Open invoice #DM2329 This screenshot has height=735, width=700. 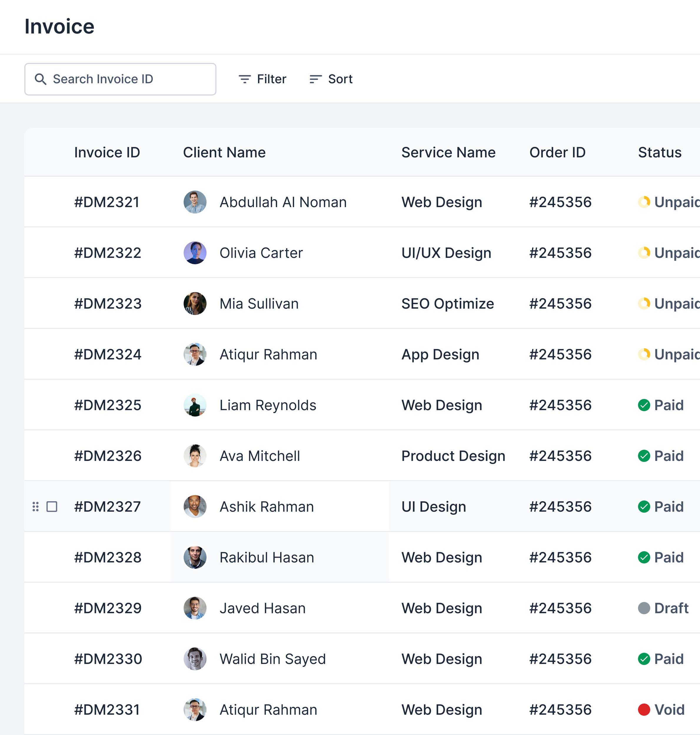coord(107,608)
